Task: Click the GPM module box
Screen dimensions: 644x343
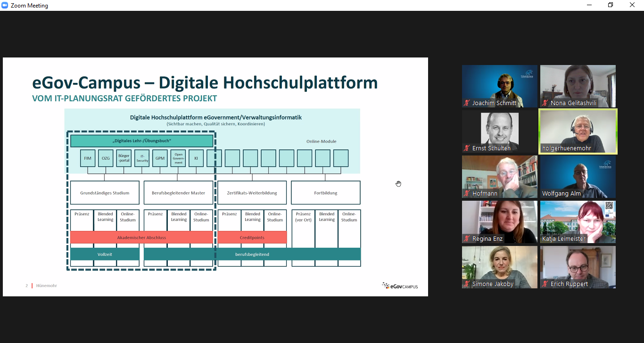Action: (x=160, y=158)
